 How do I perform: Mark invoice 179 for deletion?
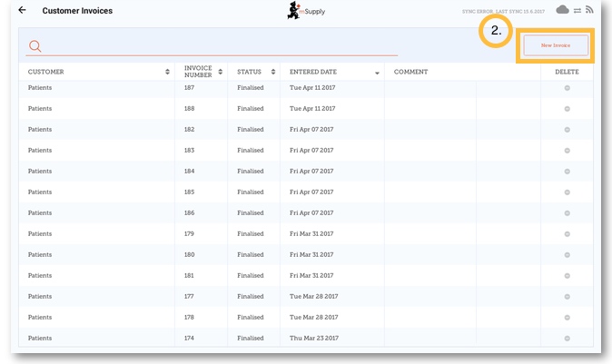click(x=568, y=234)
